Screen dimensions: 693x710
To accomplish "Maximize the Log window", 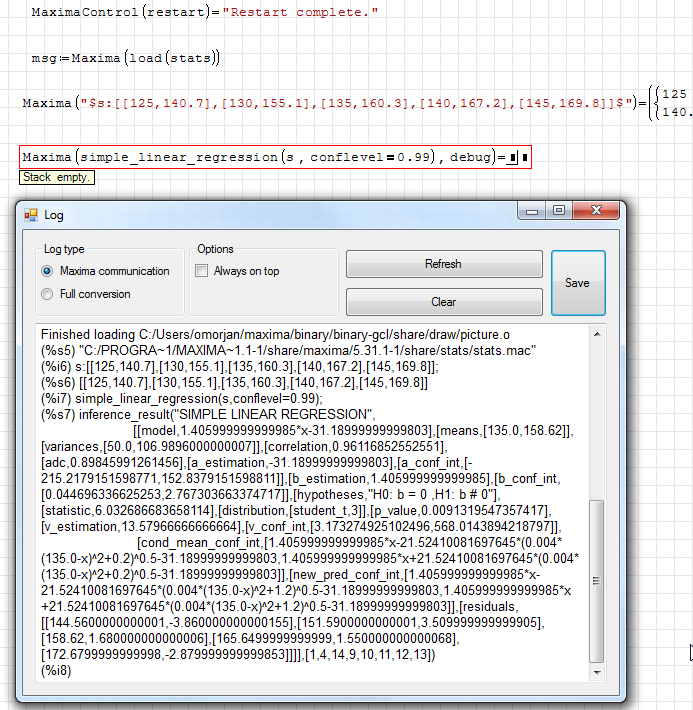I will 558,211.
